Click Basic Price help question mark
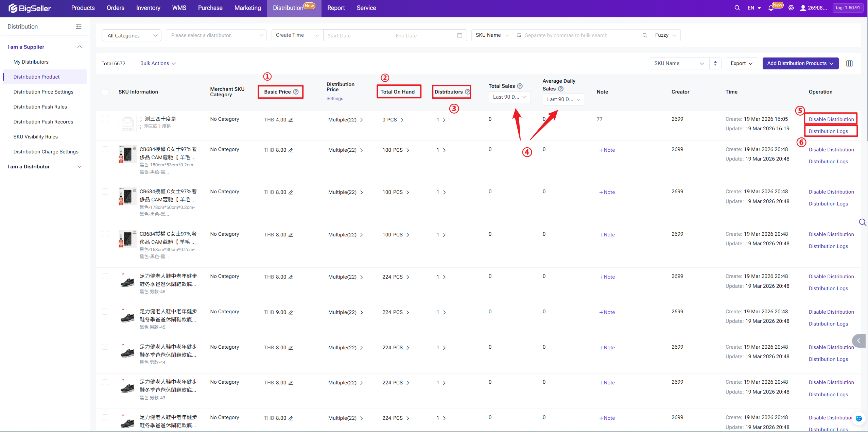This screenshot has width=868, height=432. (296, 92)
